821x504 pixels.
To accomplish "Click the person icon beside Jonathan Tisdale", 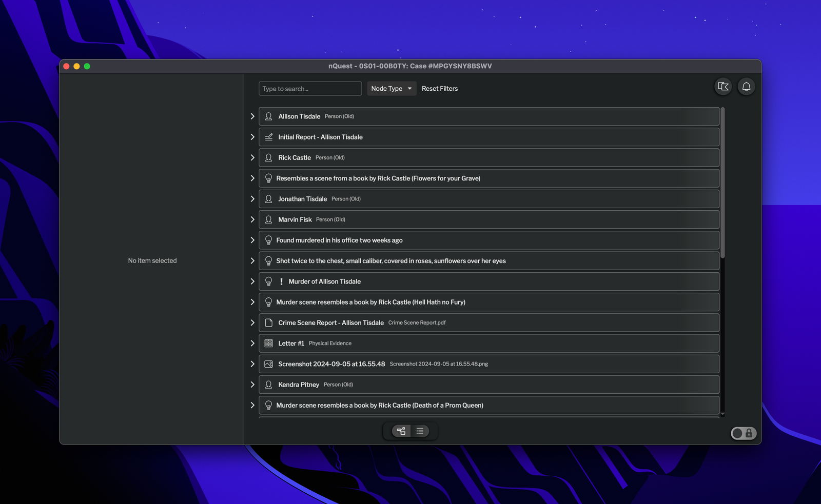I will pyautogui.click(x=268, y=199).
